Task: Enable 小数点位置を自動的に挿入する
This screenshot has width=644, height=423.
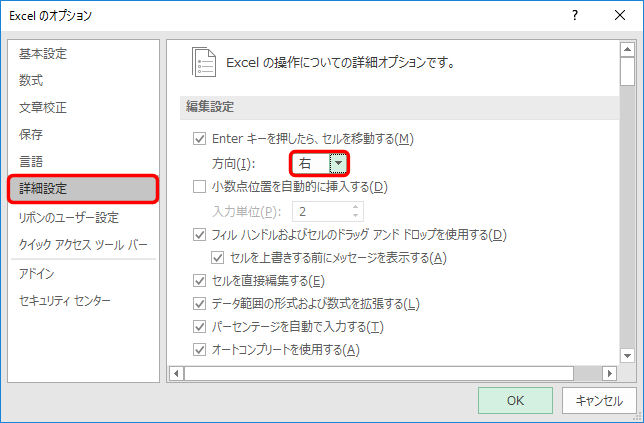Action: tap(200, 187)
